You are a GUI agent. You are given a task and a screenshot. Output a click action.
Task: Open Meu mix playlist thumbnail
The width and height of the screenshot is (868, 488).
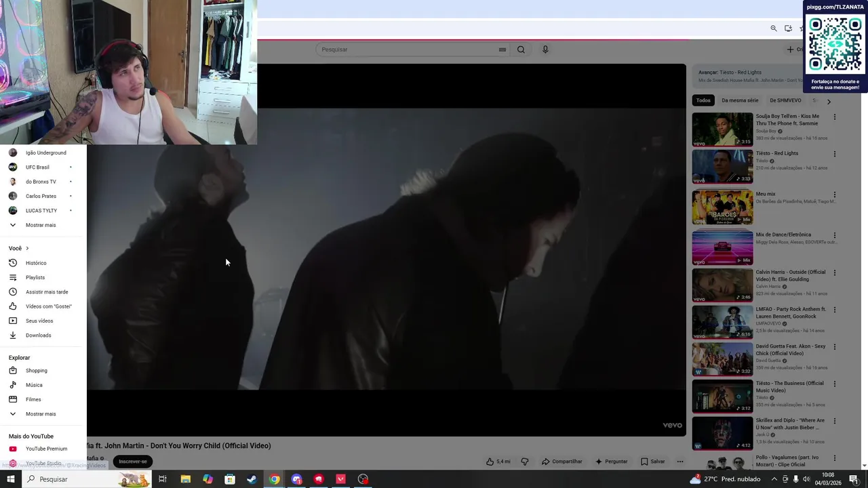(722, 207)
